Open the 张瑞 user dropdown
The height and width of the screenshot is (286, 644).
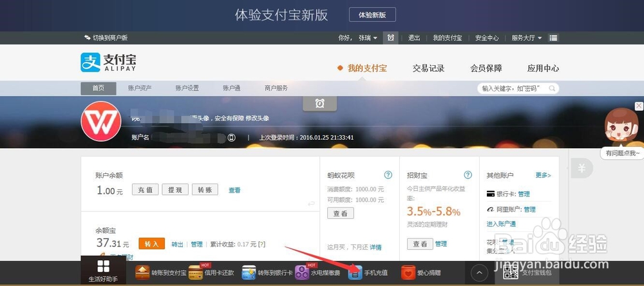point(368,38)
